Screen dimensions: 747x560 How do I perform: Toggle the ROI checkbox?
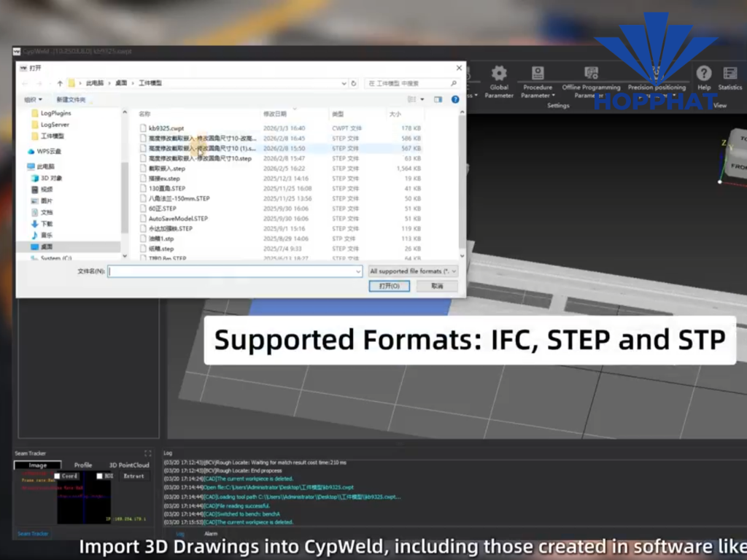[99, 475]
